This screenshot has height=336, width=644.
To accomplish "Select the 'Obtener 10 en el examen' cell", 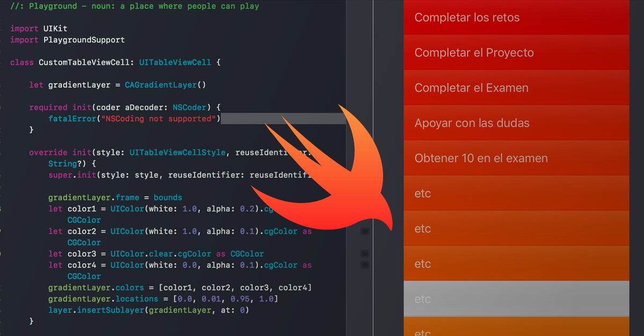I will pyautogui.click(x=515, y=158).
